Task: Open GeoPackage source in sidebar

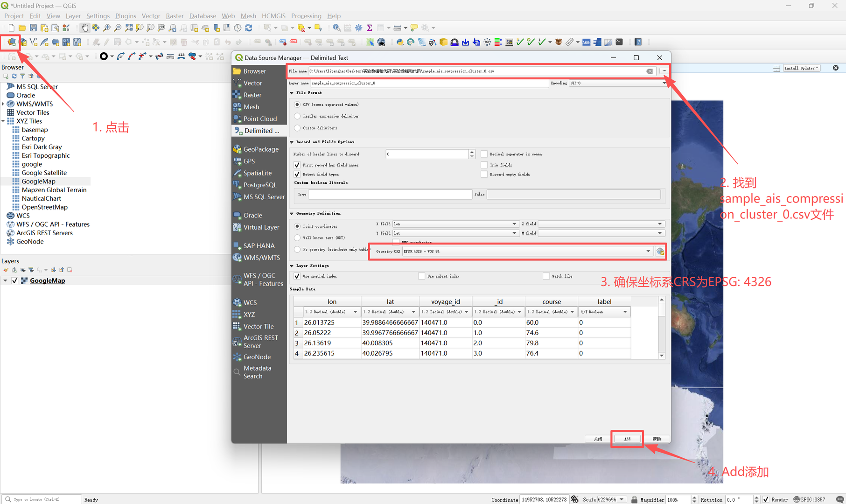Action: coord(260,149)
